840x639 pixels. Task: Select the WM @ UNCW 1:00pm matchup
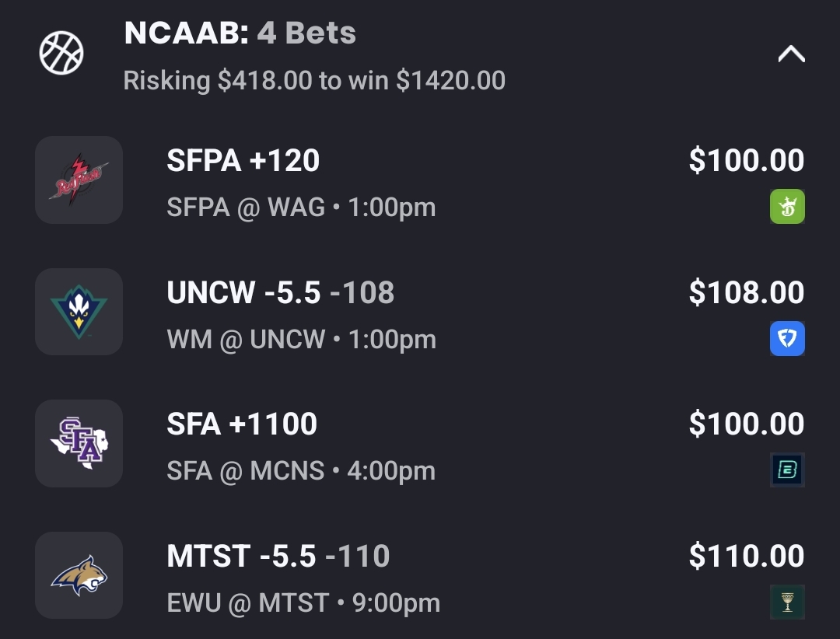pyautogui.click(x=301, y=340)
